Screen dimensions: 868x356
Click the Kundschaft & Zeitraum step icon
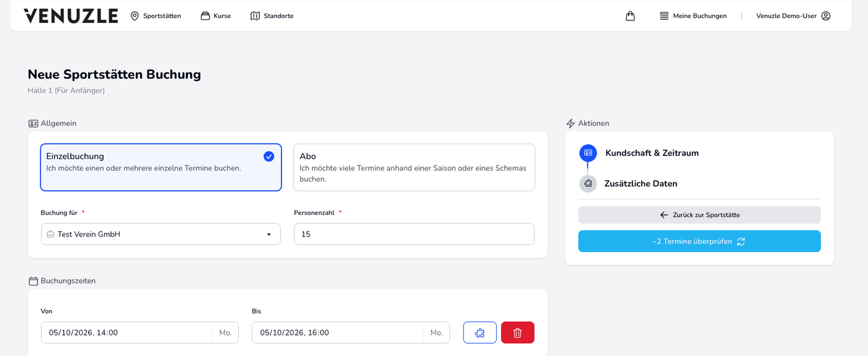pyautogui.click(x=588, y=153)
